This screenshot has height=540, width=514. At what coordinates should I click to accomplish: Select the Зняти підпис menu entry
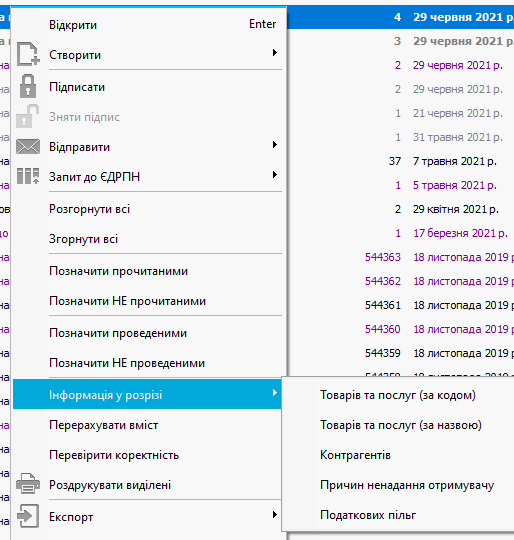148,117
